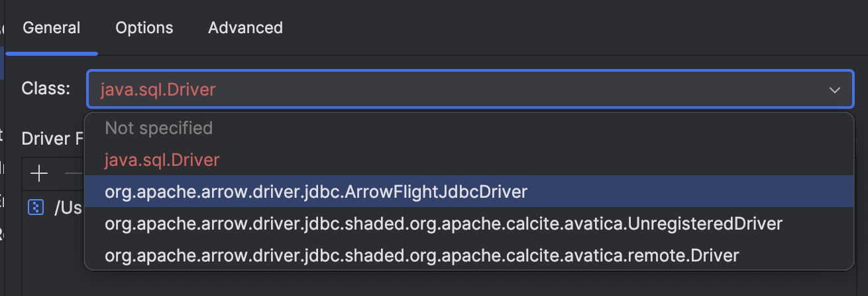Image resolution: width=868 pixels, height=296 pixels.
Task: Open the Advanced tab
Action: (x=245, y=28)
